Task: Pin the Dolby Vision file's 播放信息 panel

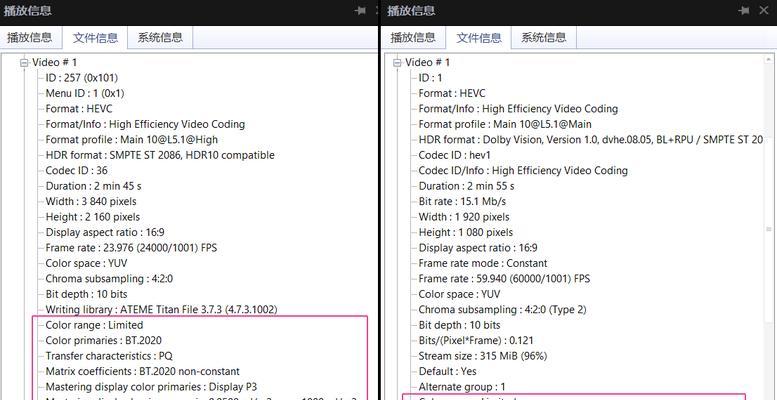Action: pyautogui.click(x=743, y=10)
